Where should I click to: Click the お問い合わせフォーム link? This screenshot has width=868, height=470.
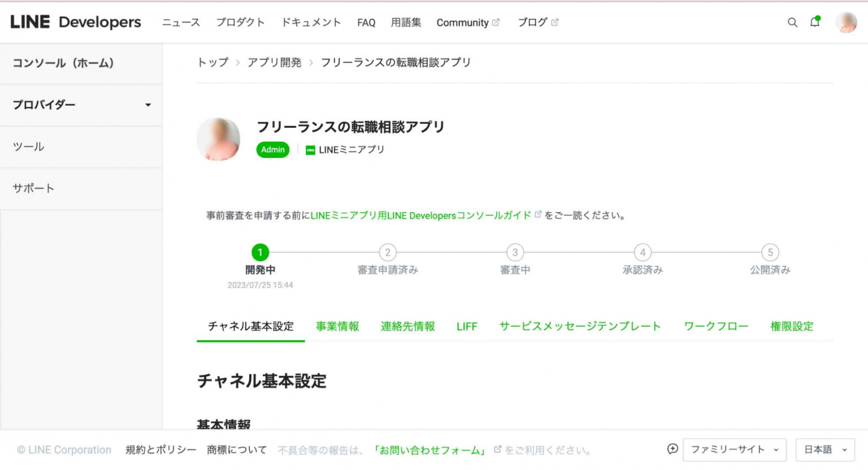[x=430, y=450]
